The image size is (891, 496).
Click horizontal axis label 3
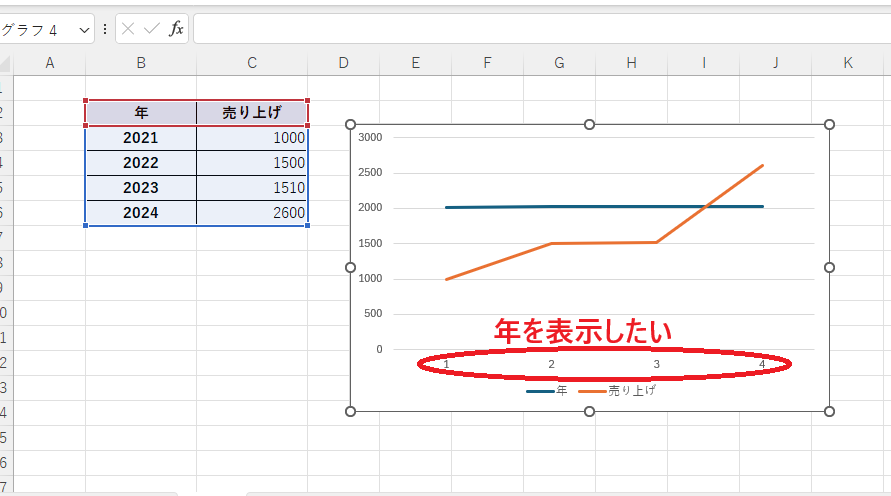coord(656,364)
